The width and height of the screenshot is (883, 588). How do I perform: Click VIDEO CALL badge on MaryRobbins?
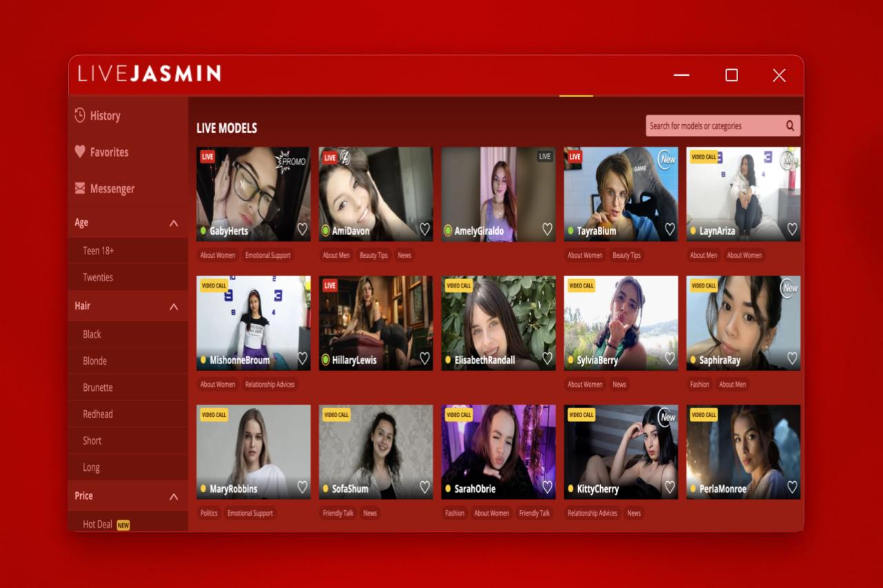(x=214, y=414)
